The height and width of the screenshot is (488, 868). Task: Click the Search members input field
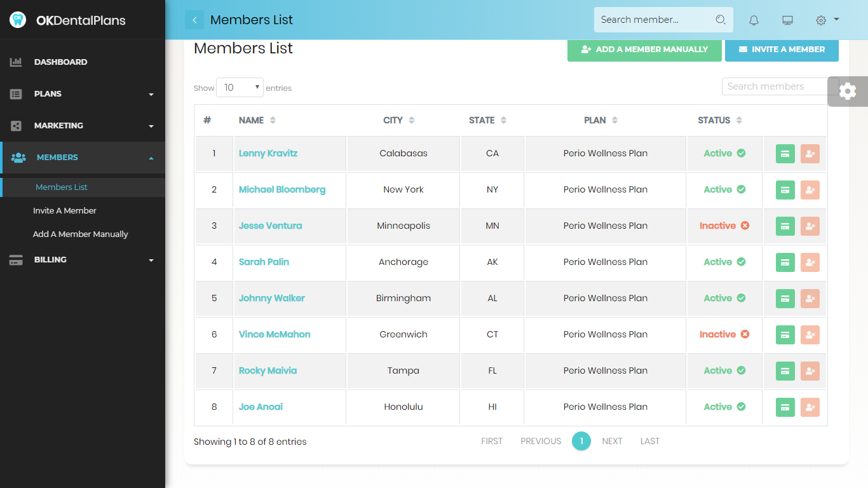pos(775,86)
